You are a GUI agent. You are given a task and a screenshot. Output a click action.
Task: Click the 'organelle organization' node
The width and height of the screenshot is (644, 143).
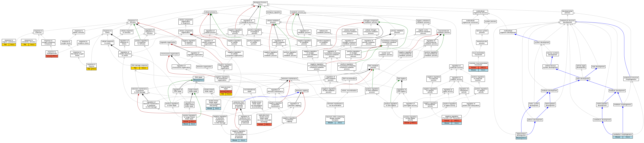168,42
